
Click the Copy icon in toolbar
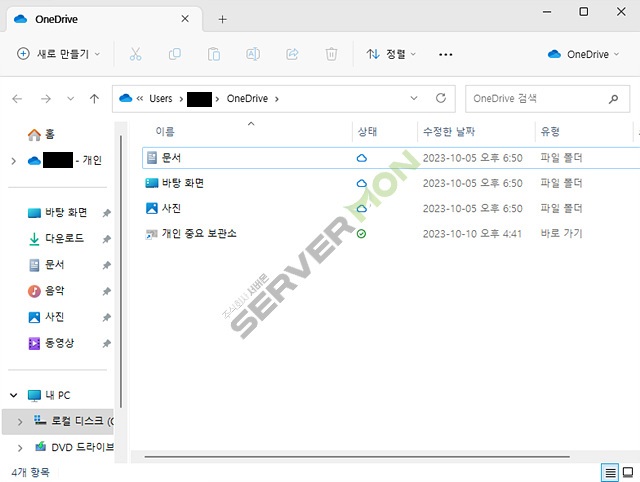click(x=175, y=54)
